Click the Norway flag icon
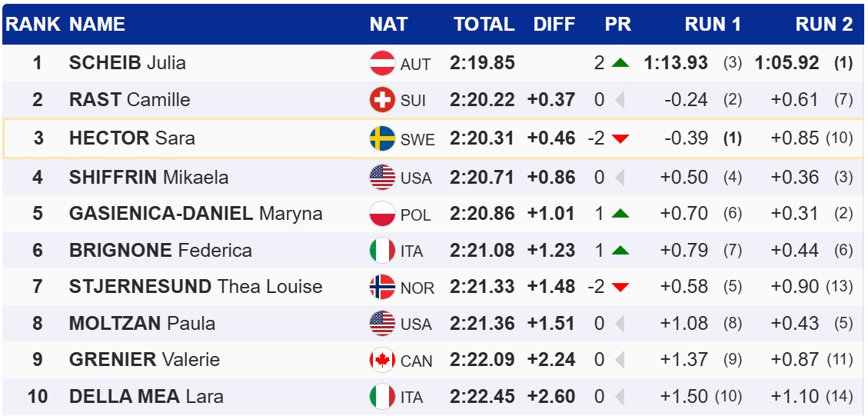Viewport: 868px width, 416px height. [x=382, y=287]
